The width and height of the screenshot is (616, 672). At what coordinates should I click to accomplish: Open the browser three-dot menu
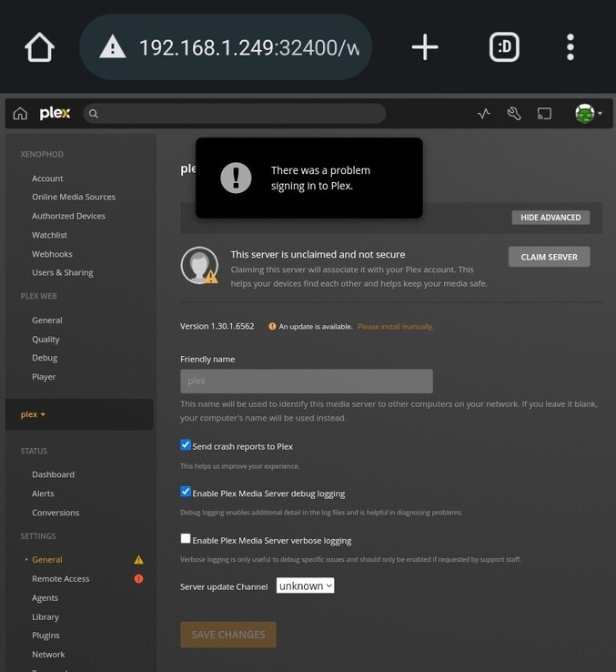(x=571, y=47)
